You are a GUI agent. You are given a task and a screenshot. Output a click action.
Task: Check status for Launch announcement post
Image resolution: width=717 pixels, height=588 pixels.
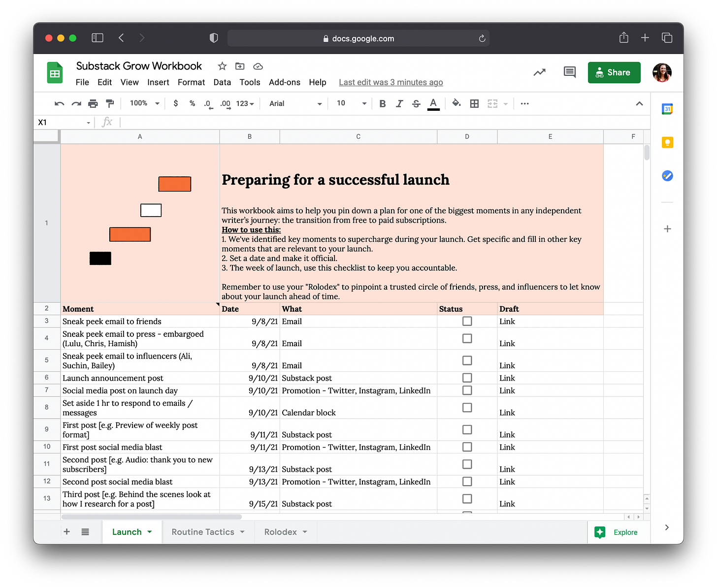click(x=467, y=378)
